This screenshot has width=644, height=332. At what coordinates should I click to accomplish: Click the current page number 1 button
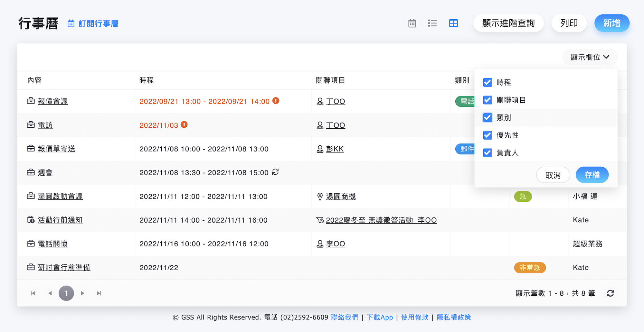point(66,293)
